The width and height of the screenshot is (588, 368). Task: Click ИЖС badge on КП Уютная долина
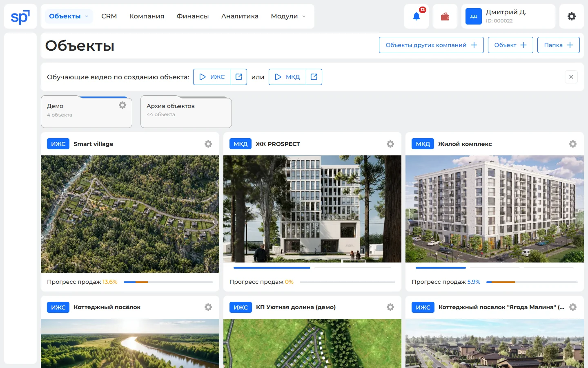[241, 307]
